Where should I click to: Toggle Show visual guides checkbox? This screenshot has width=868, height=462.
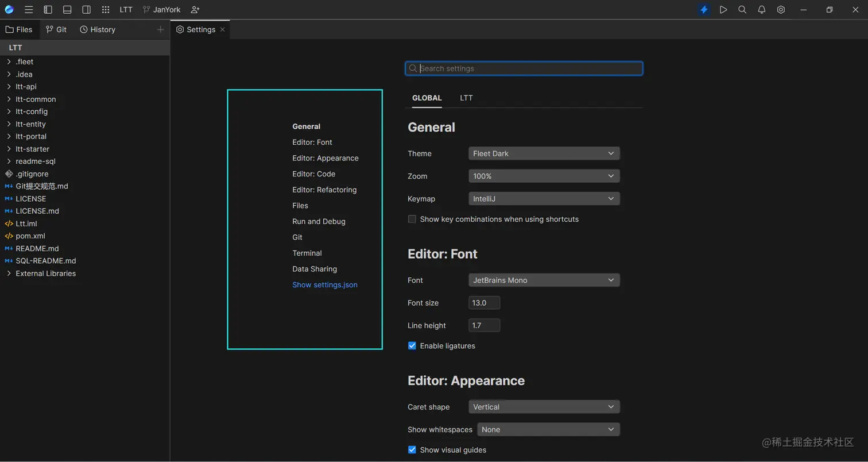[412, 450]
